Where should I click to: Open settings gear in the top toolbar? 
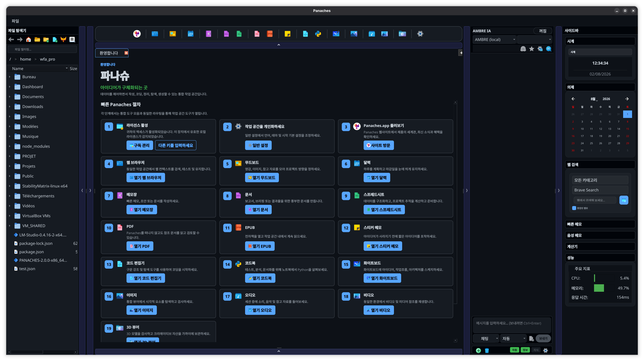(x=420, y=34)
